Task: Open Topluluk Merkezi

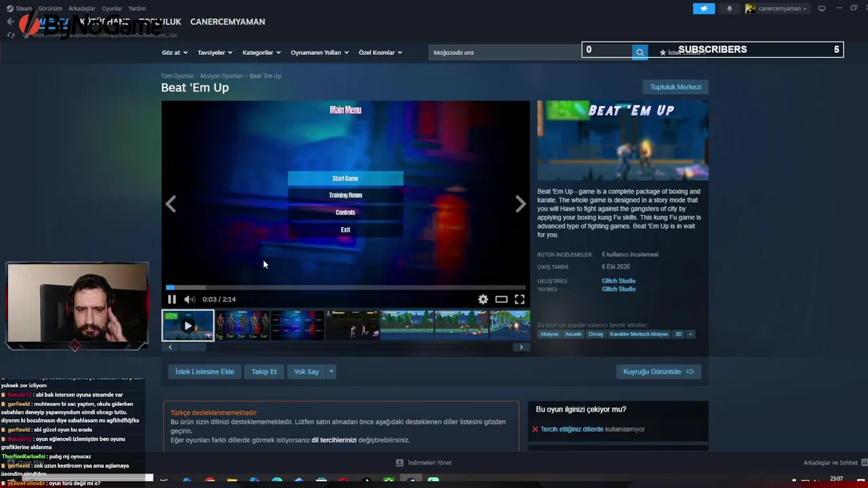Action: click(675, 87)
